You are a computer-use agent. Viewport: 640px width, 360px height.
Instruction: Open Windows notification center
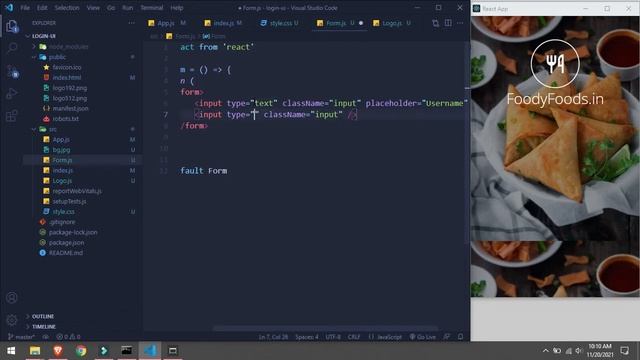click(x=624, y=351)
